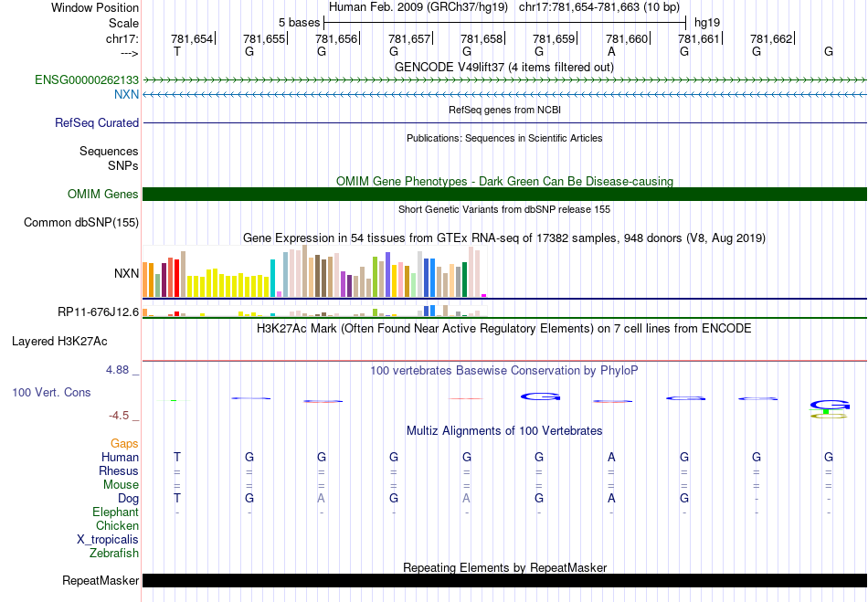
Task: Open the 100 Vert. Cons label
Action: pos(51,392)
